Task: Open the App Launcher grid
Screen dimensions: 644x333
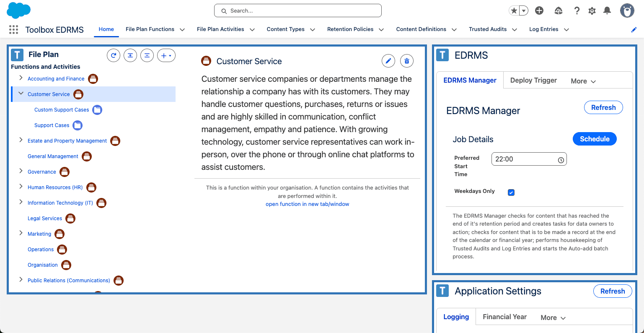Action: point(13,29)
